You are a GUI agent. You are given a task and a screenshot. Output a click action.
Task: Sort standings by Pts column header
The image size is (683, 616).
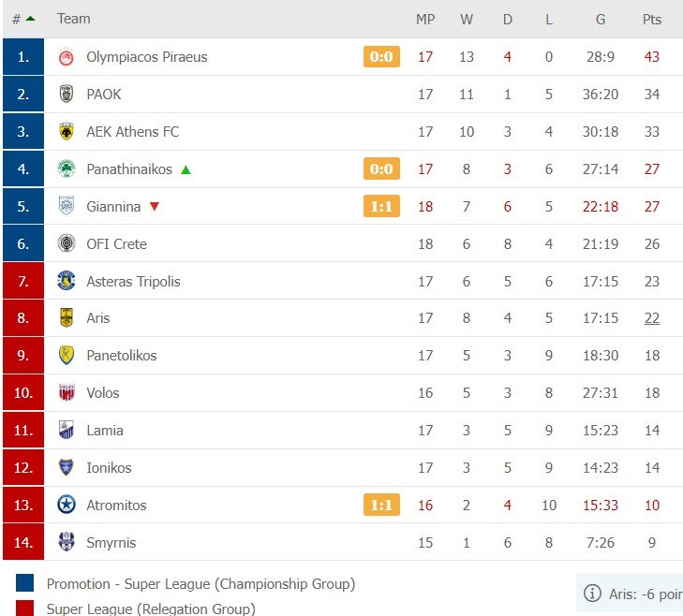click(651, 19)
